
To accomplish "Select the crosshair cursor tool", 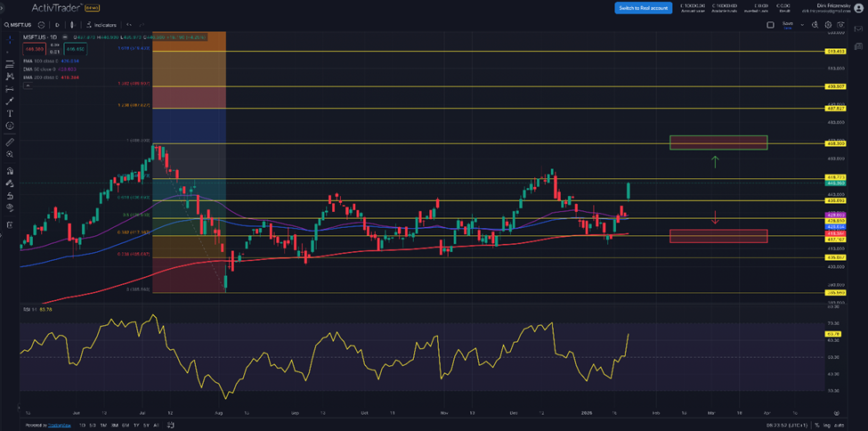I will tap(9, 39).
